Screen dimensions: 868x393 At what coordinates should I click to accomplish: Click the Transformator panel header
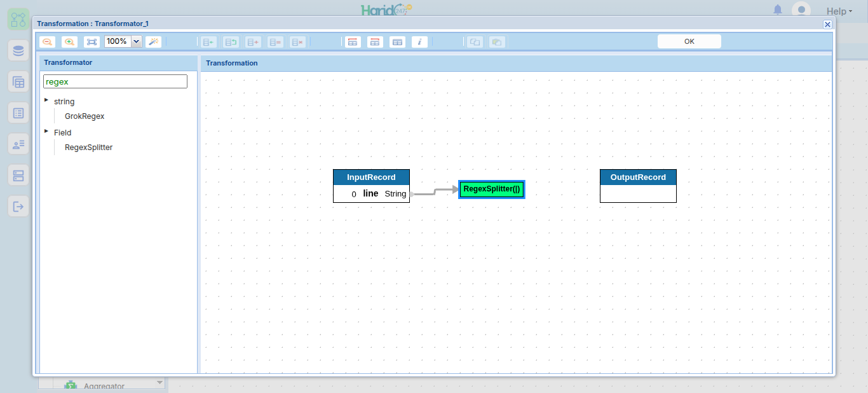pyautogui.click(x=119, y=62)
